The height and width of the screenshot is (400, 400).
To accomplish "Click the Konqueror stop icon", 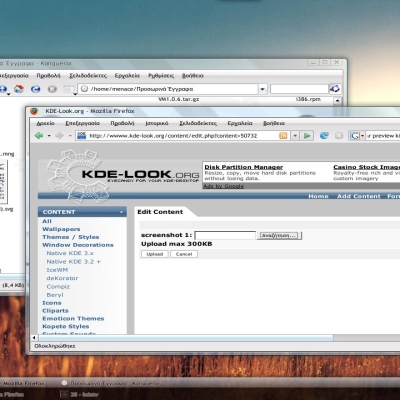I will [x=52, y=89].
